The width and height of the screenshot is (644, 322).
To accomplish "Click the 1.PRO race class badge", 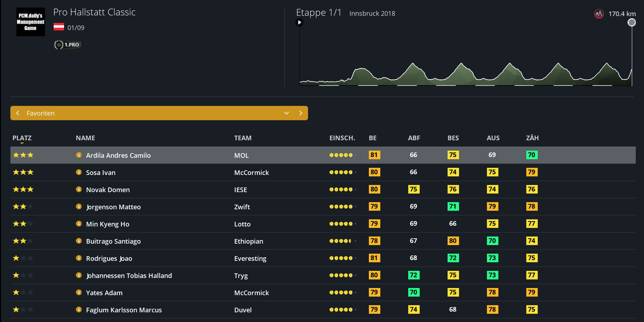I will tap(68, 45).
